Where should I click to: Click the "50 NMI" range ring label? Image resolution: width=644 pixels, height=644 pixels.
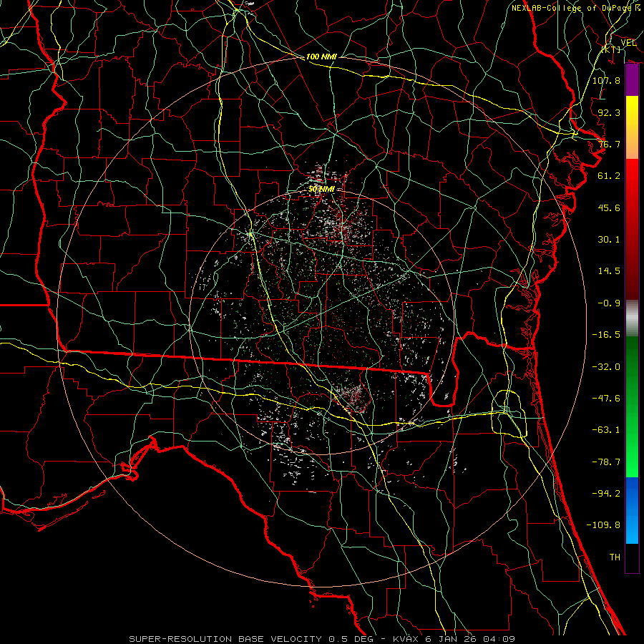[321, 189]
